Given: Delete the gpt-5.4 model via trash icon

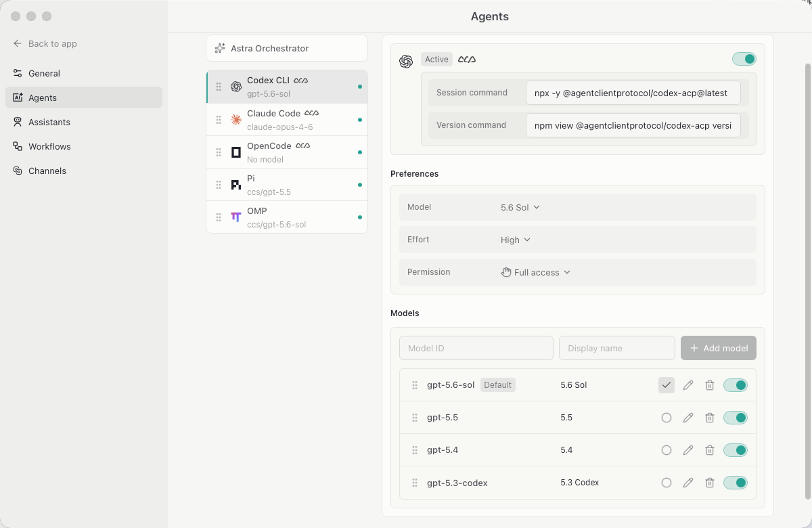Looking at the screenshot, I should [710, 450].
